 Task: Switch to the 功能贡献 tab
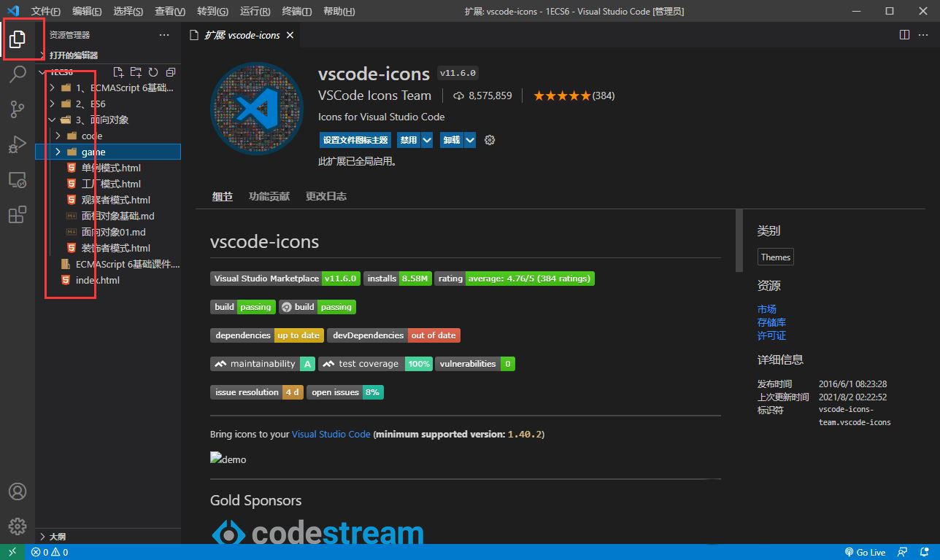269,196
